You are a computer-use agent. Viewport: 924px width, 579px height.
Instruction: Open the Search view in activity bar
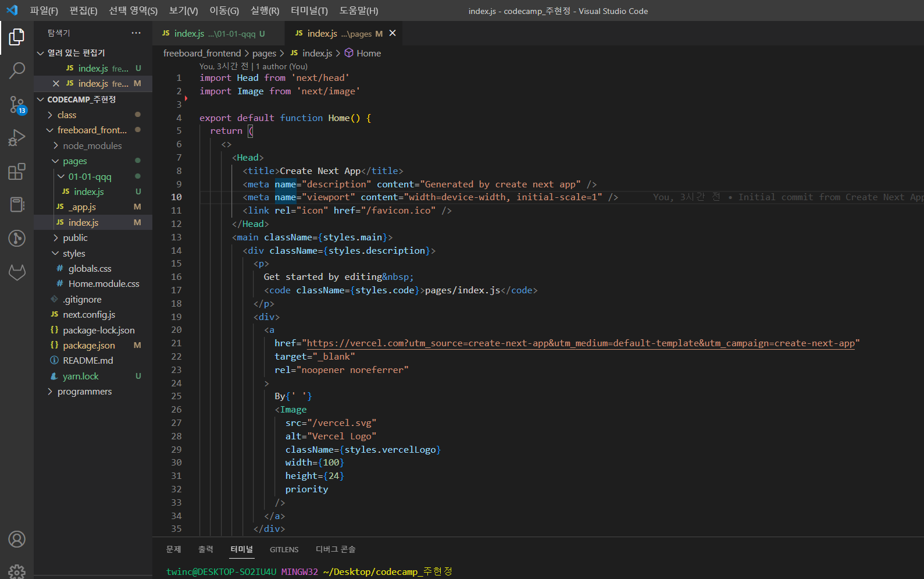(x=17, y=71)
